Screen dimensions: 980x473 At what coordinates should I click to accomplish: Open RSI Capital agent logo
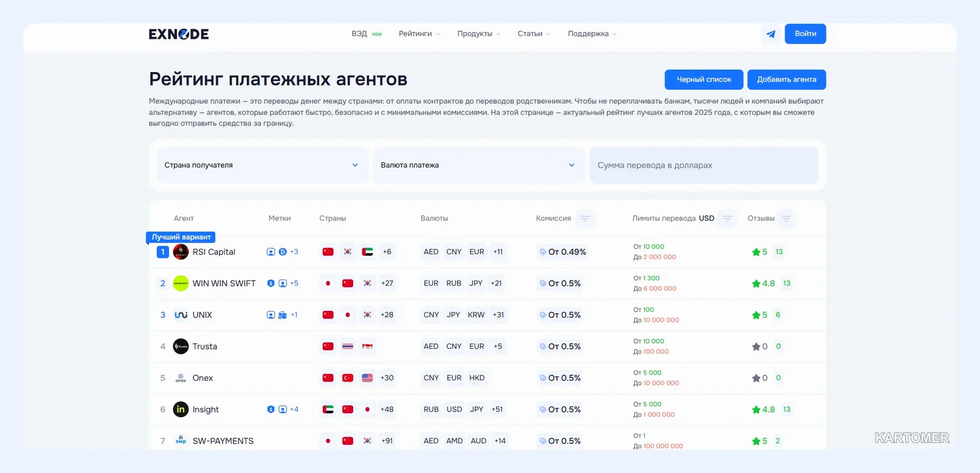[181, 252]
